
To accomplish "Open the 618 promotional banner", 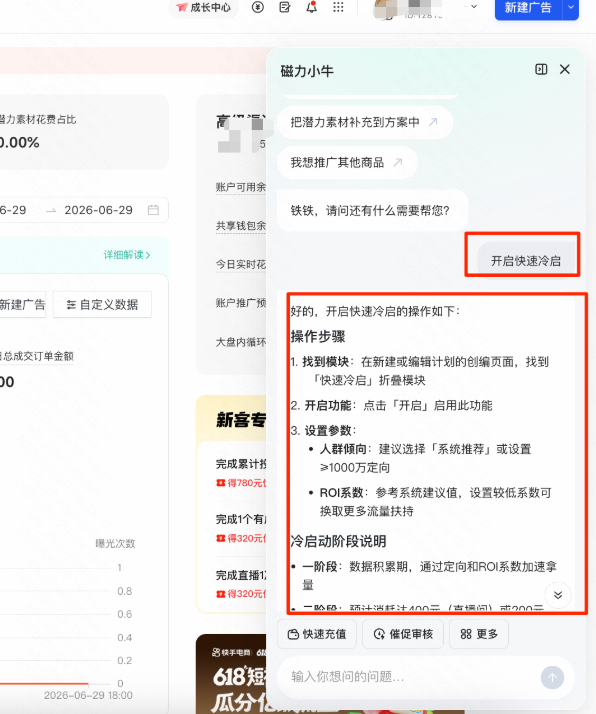I will click(x=231, y=674).
